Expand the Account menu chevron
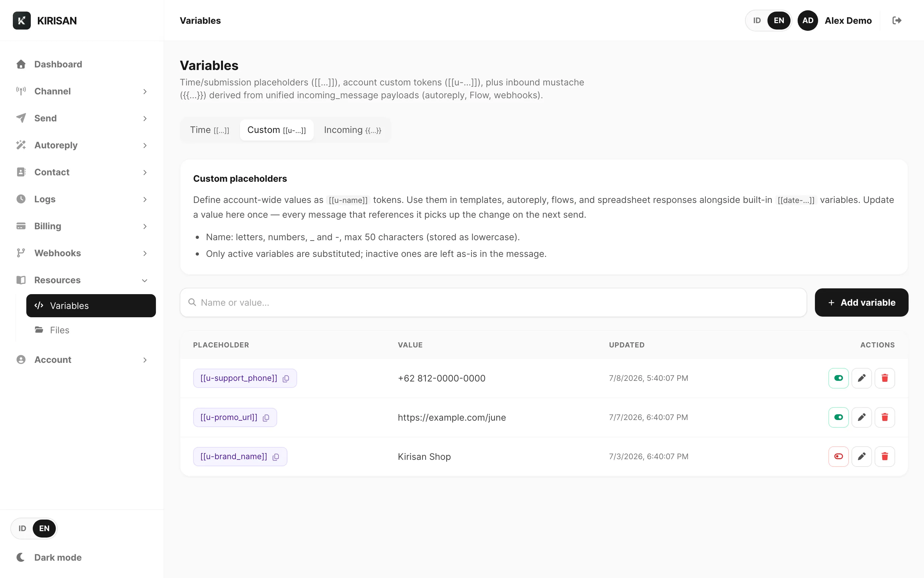This screenshot has height=578, width=924. (145, 360)
